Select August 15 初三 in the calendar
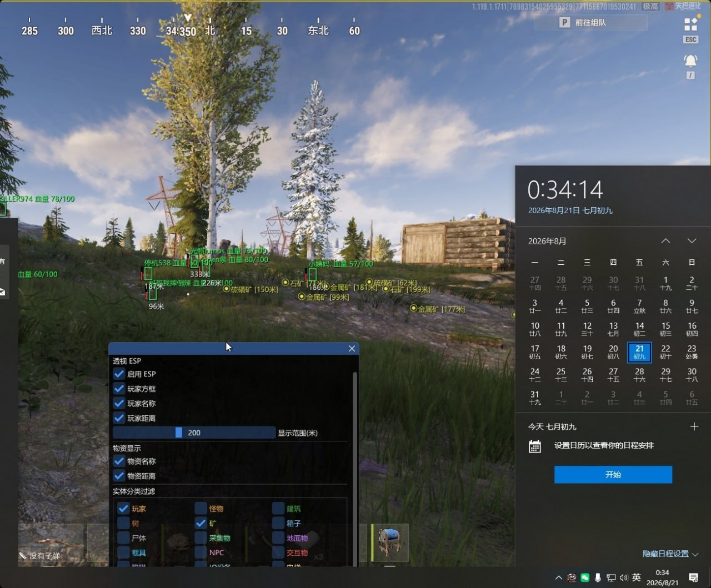Viewport: 711px width, 588px height. point(665,329)
